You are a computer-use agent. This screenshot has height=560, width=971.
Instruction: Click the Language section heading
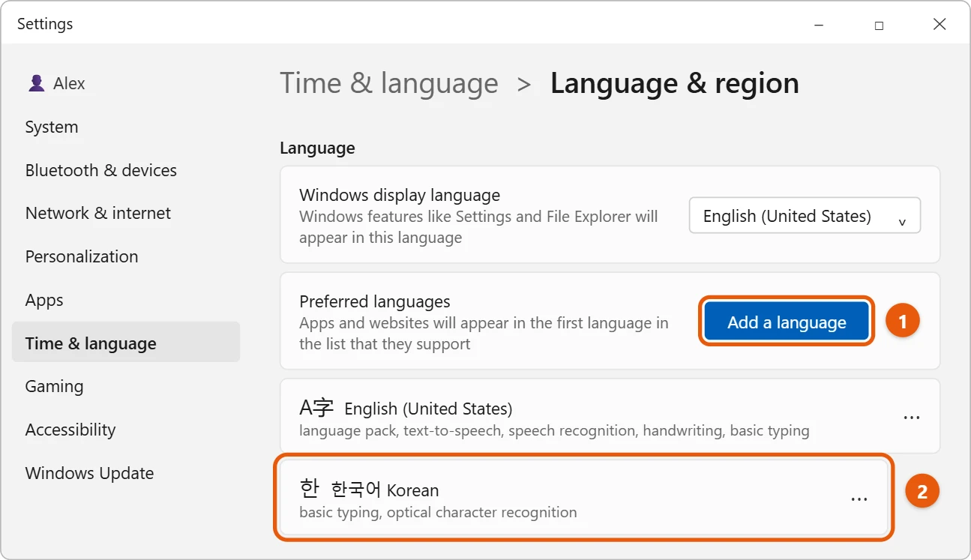point(317,148)
